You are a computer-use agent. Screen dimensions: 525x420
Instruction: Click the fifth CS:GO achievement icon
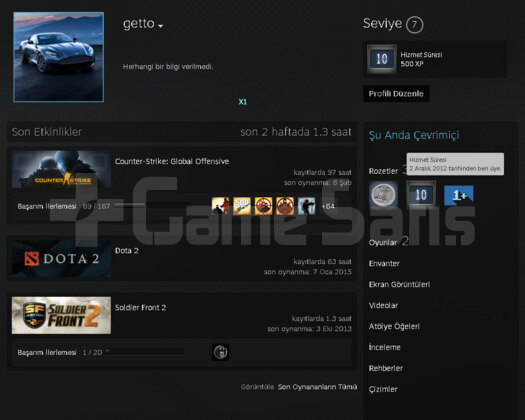point(306,206)
